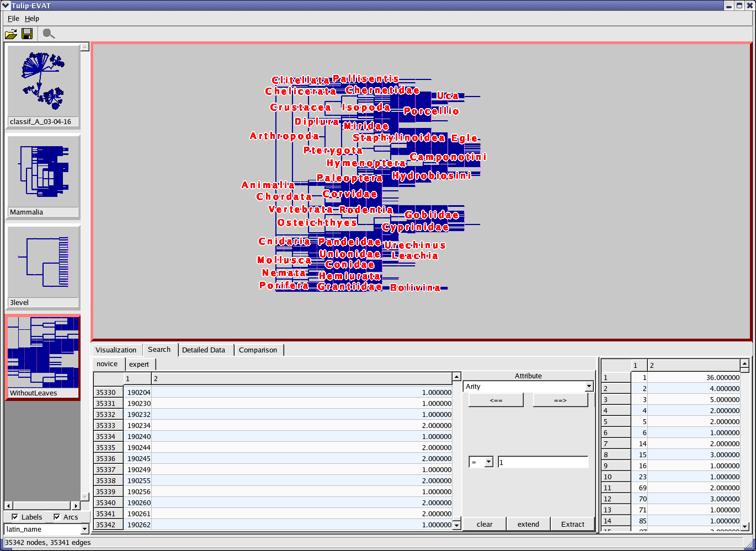The height and width of the screenshot is (551, 756).
Task: Click the magnifier search icon in toolbar
Action: click(49, 34)
